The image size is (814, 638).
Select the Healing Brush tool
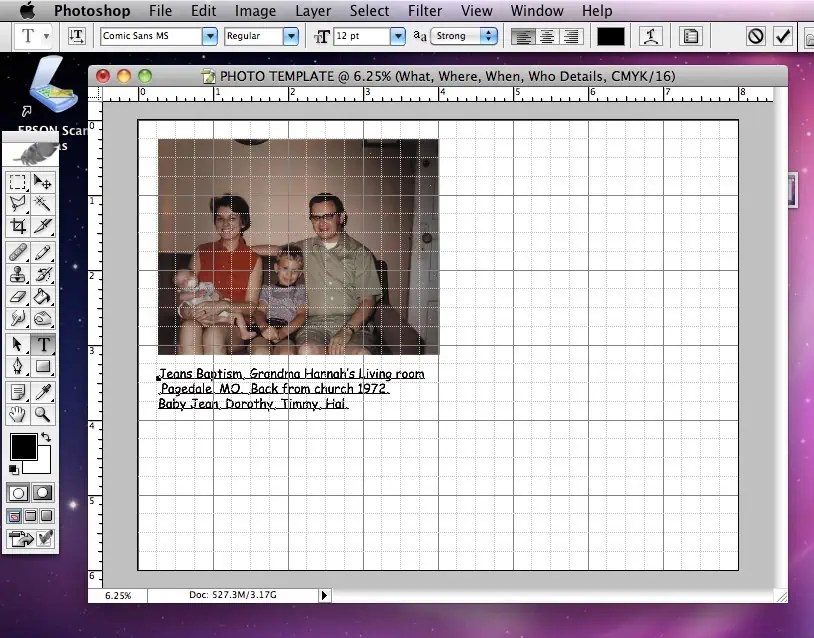pyautogui.click(x=16, y=252)
